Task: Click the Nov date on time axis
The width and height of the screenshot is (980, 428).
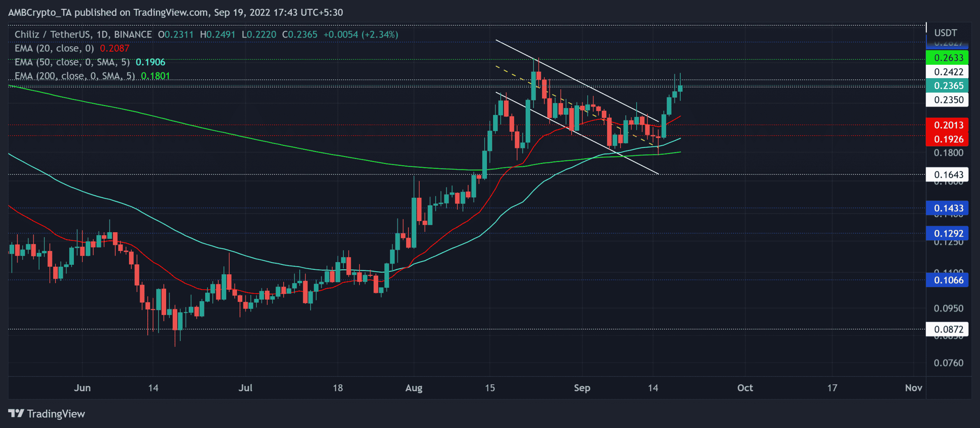Action: point(913,388)
